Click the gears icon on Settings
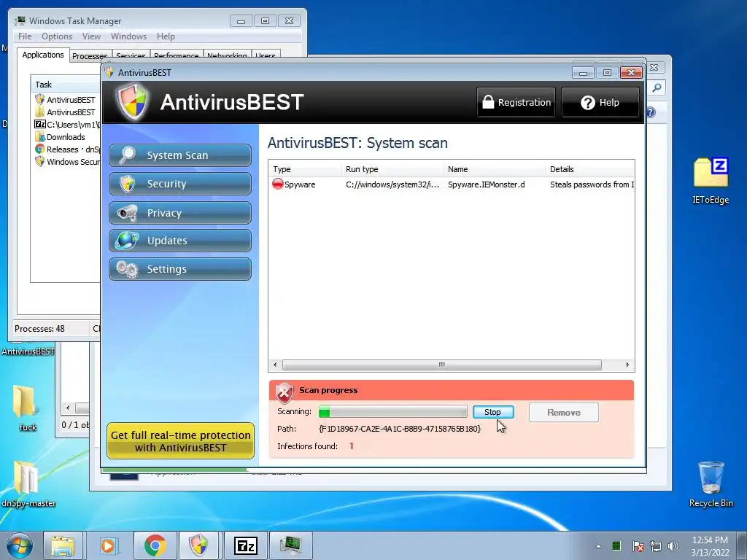The width and height of the screenshot is (747, 560). (x=127, y=269)
